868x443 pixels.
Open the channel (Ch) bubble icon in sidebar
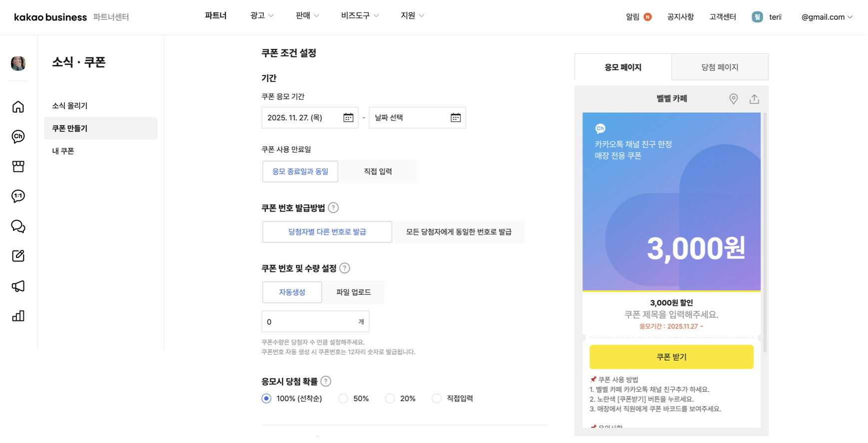click(18, 136)
